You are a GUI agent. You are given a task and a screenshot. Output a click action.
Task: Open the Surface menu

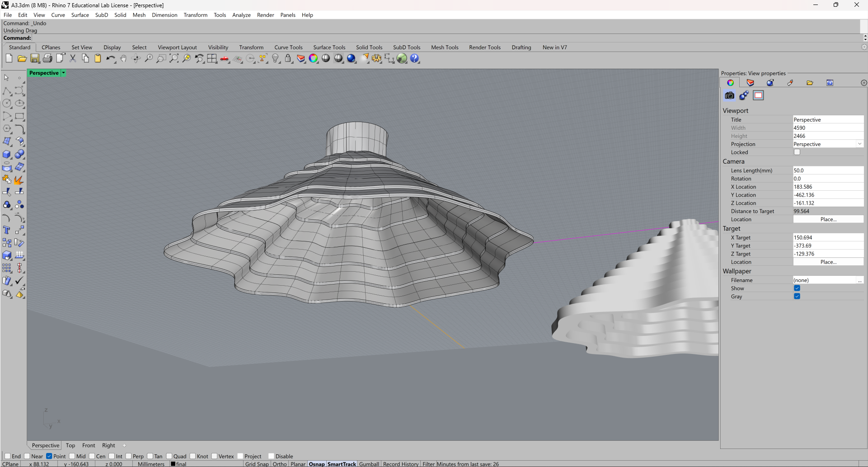[x=80, y=15]
